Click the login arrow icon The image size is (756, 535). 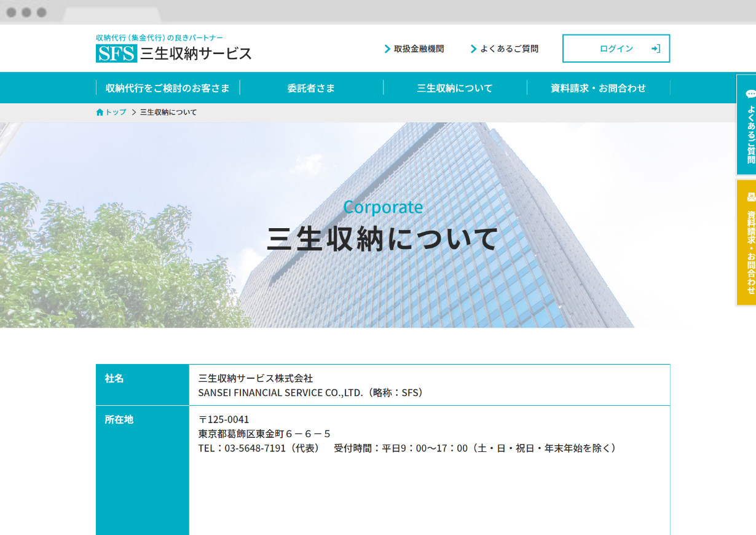click(x=655, y=49)
